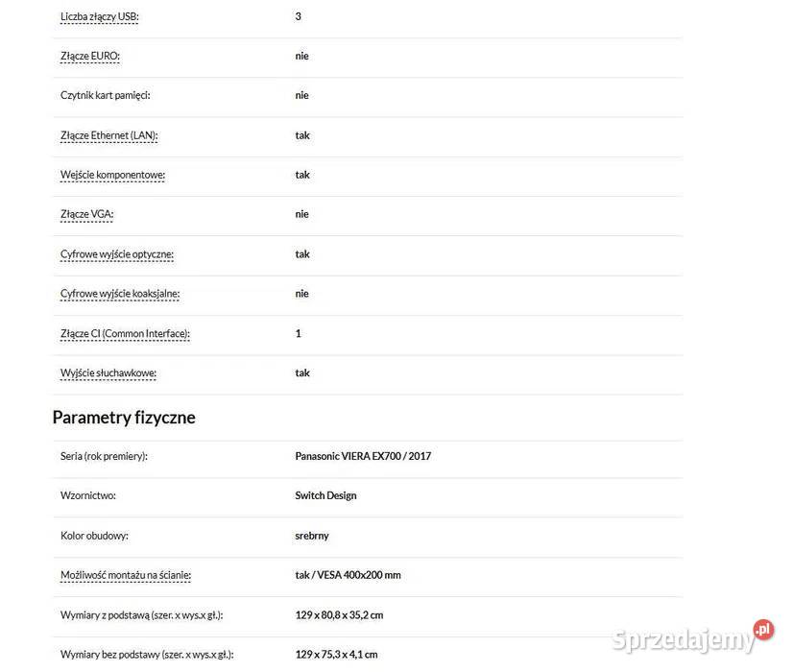Click the '129 x 75,3 x 4,1 cm' dimensions
The image size is (793, 672).
point(336,655)
